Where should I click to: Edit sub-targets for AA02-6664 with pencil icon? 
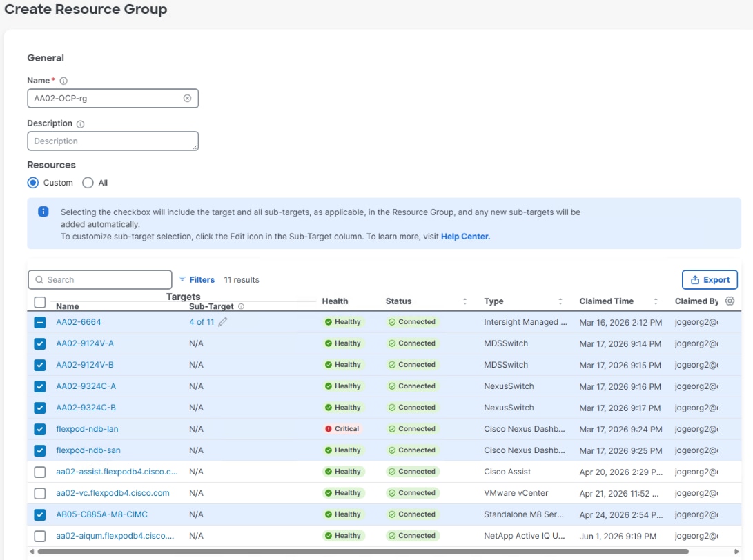(222, 322)
